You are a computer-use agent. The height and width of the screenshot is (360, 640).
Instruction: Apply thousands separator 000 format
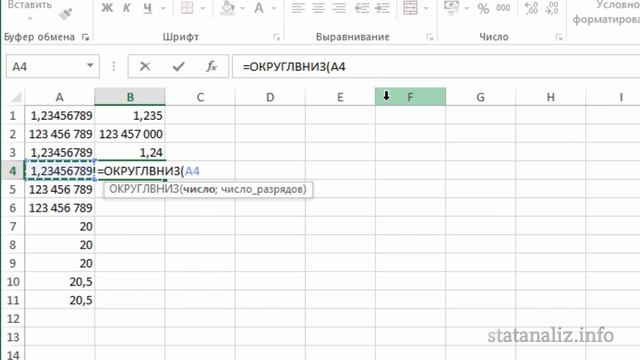(503, 8)
